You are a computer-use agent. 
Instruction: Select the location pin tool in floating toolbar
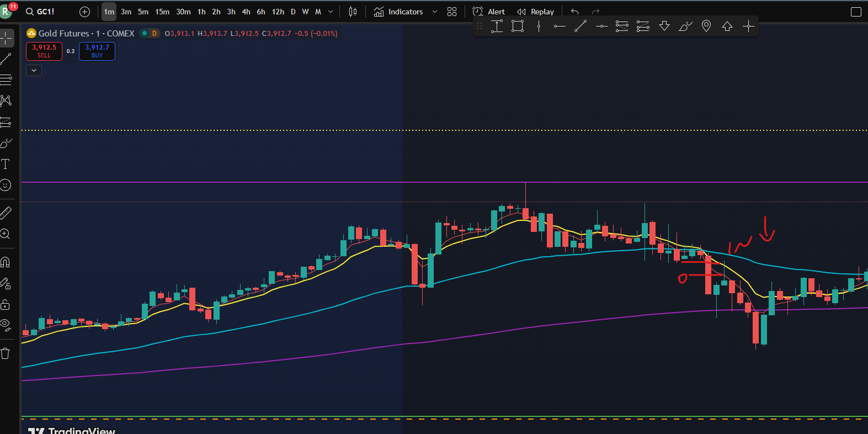click(706, 26)
